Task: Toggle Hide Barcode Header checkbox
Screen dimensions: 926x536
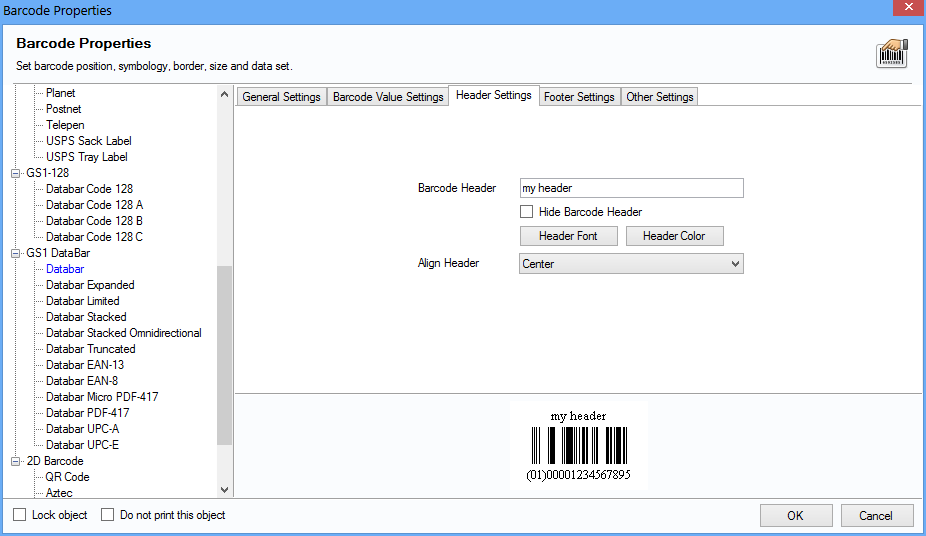Action: 527,211
